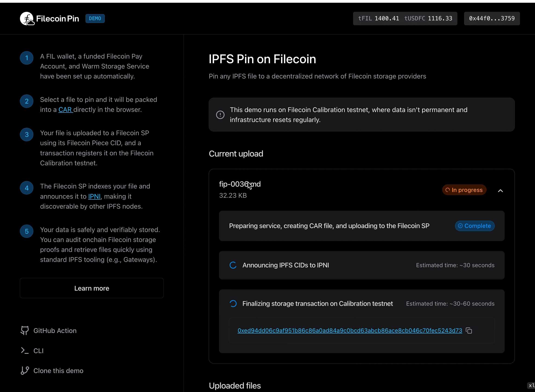Click the CLI terminal prompt icon
The image size is (535, 392).
coord(25,351)
